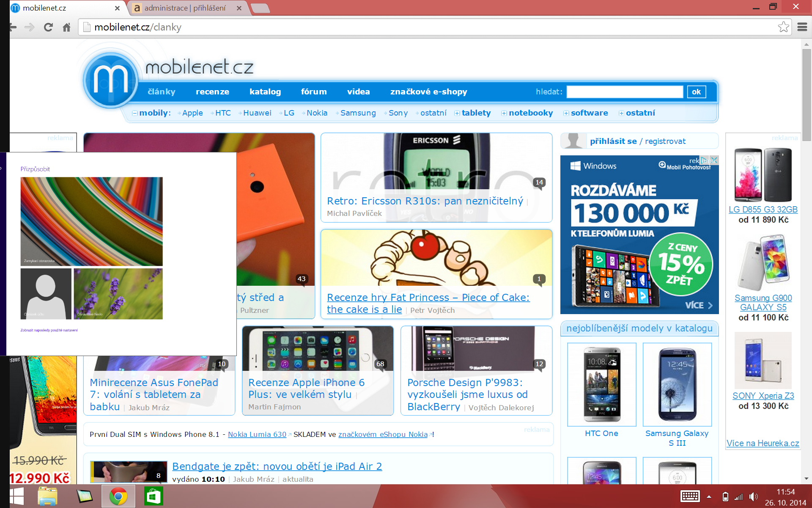Open the browser home page

(x=67, y=27)
